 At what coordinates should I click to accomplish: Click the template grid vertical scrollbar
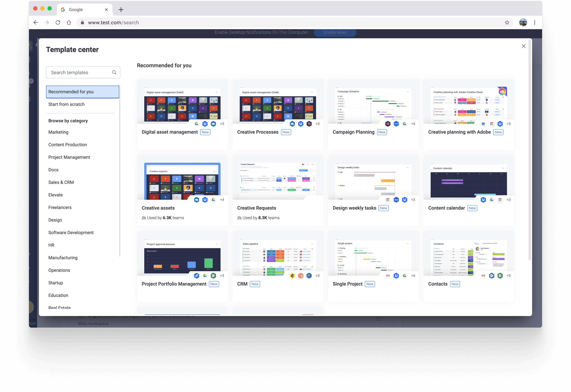tap(529, 150)
